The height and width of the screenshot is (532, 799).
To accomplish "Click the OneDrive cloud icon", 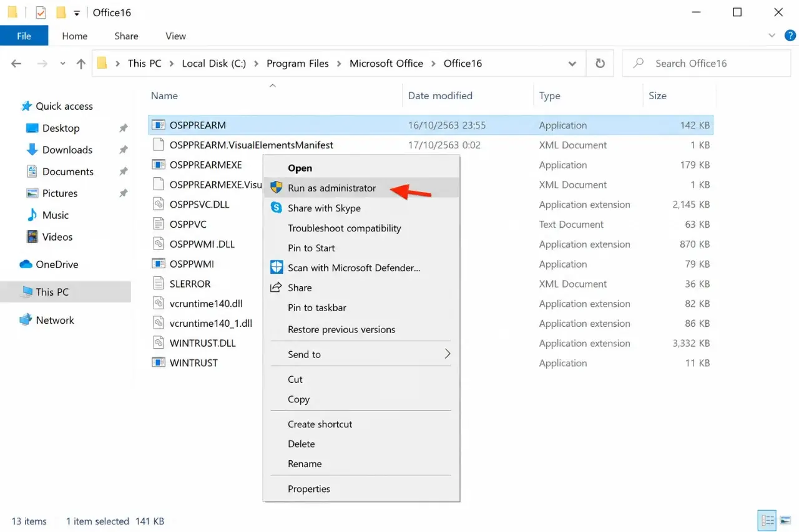I will pyautogui.click(x=26, y=264).
